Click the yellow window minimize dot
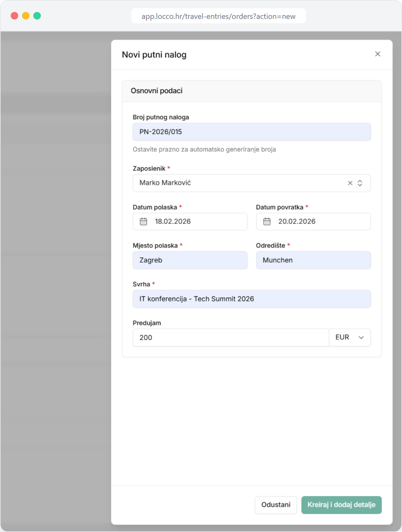This screenshot has width=402, height=532. (x=26, y=16)
